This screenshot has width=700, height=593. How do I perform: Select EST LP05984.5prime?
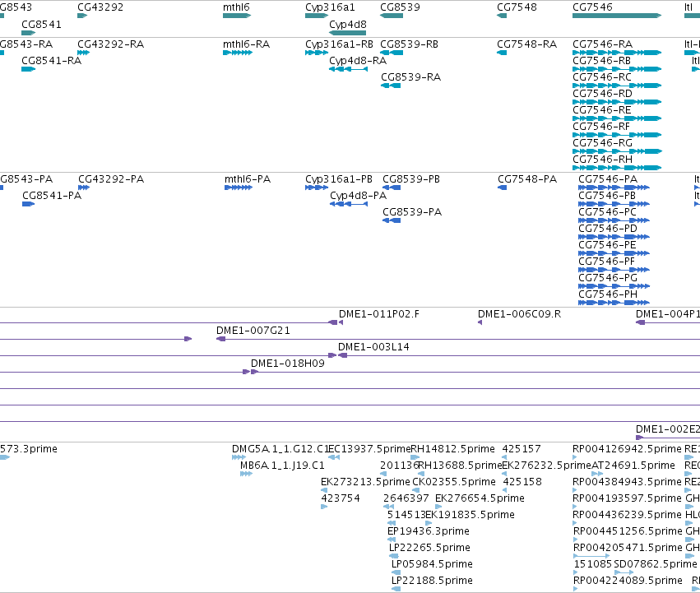pyautogui.click(x=432, y=564)
